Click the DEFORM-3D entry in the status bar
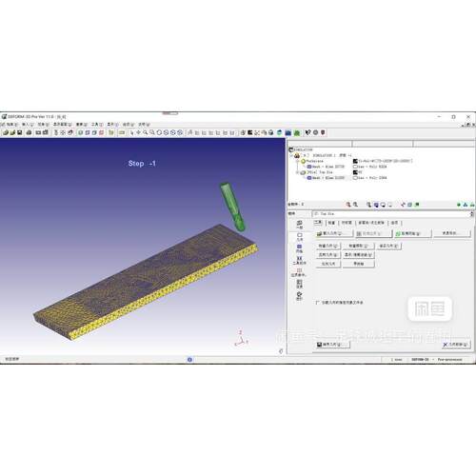The width and height of the screenshot is (476, 476). 420,360
